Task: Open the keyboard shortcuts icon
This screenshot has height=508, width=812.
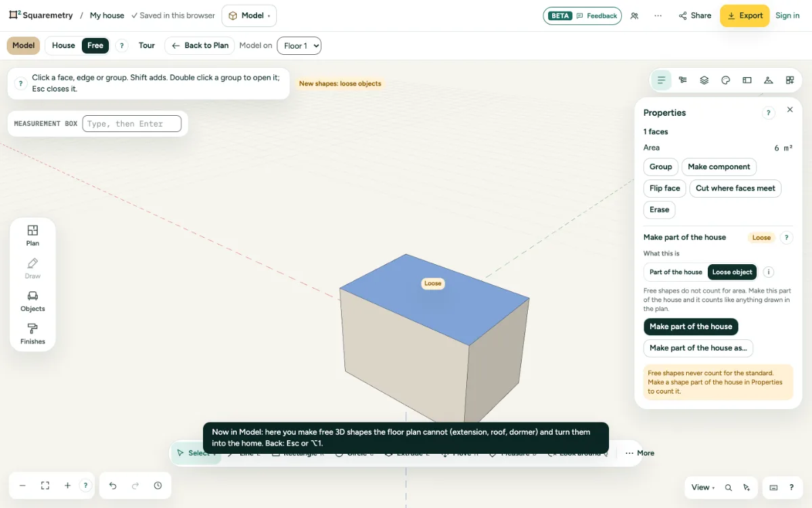Action: pos(774,488)
